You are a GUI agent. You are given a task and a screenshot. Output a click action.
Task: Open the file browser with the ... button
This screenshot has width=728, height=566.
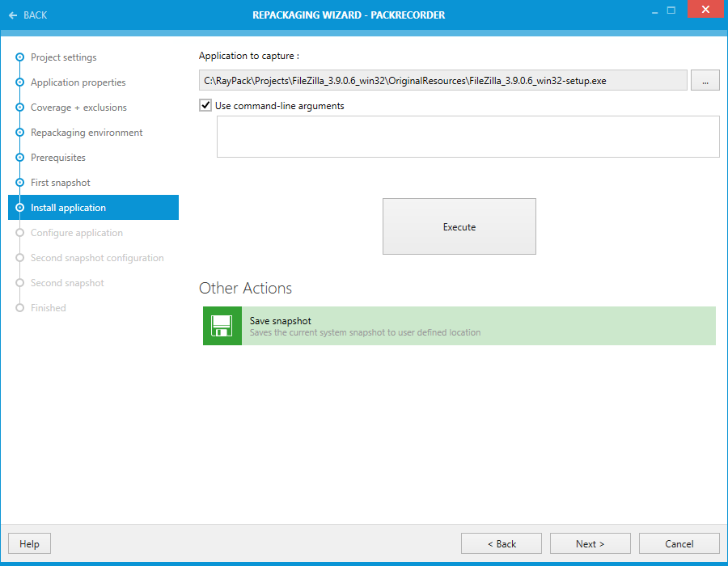click(705, 79)
